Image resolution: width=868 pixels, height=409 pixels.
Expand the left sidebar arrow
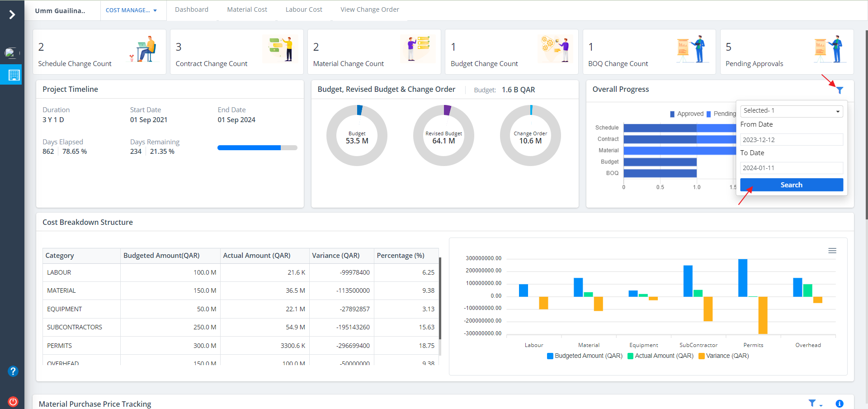(x=12, y=15)
